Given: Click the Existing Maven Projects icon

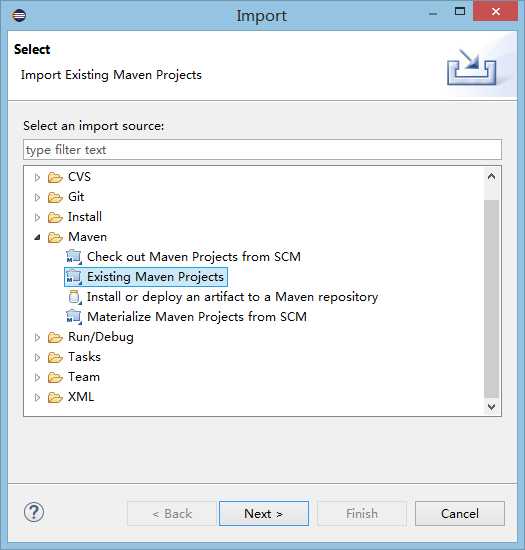Looking at the screenshot, I should [x=74, y=277].
